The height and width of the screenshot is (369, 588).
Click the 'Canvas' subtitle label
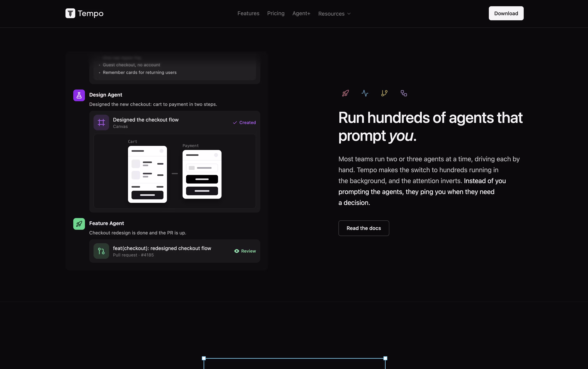coord(120,126)
